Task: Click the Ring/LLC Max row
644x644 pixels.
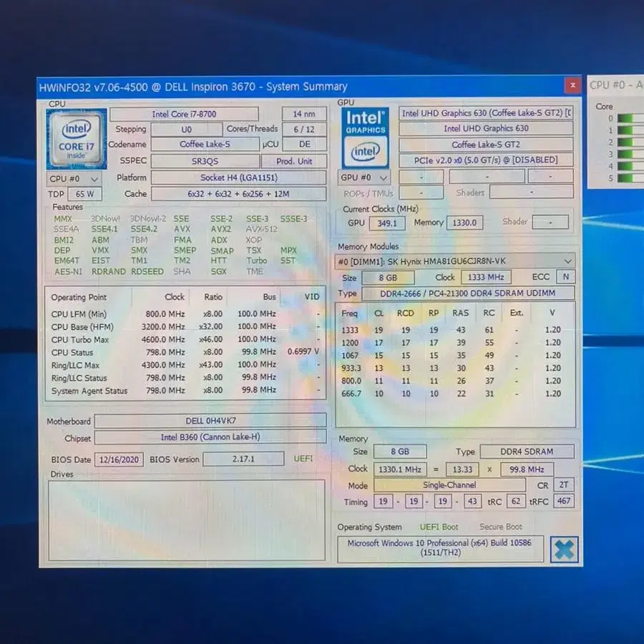Action: coord(185,365)
